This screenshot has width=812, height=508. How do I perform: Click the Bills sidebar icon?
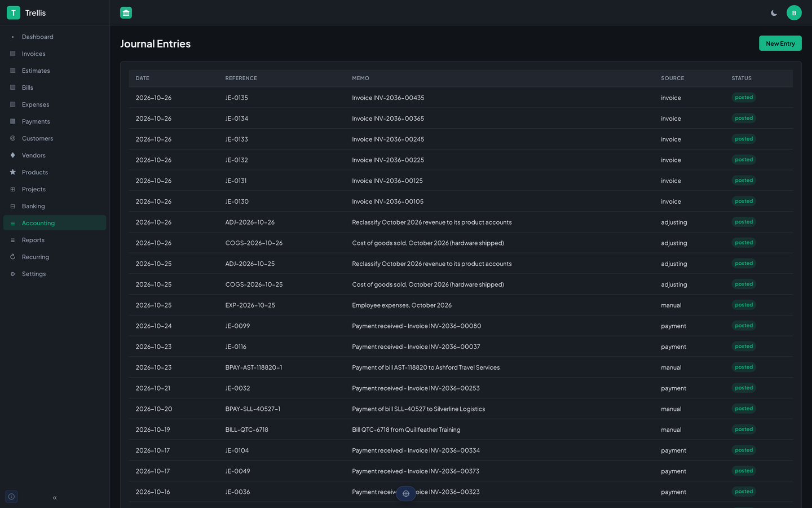tap(12, 87)
